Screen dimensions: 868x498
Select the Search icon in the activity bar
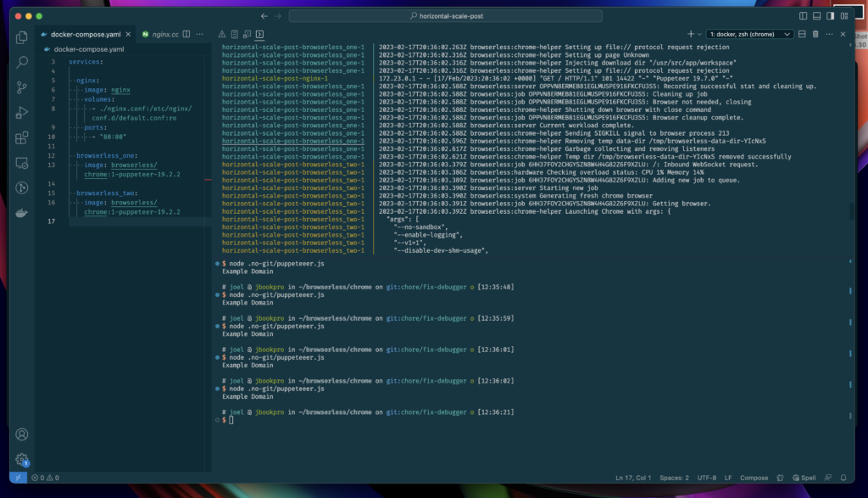21,63
